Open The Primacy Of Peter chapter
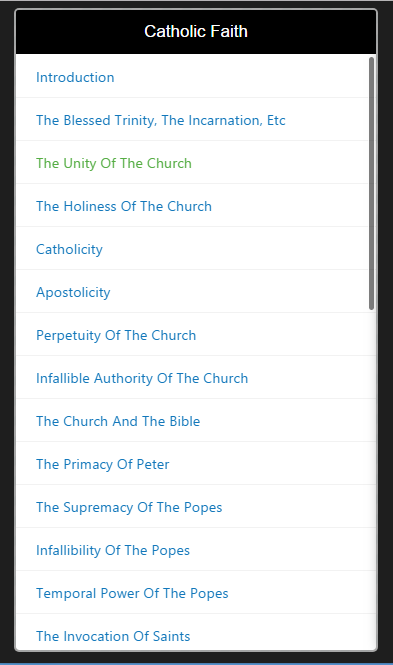This screenshot has height=665, width=393. pyautogui.click(x=103, y=464)
